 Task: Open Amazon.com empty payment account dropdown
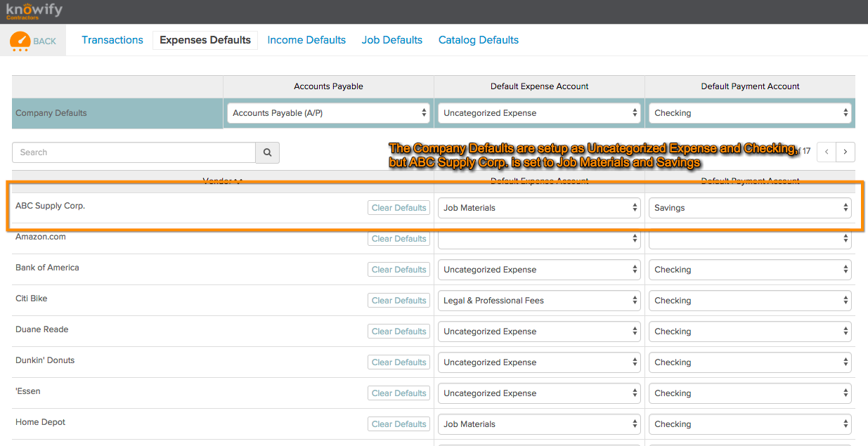(750, 239)
